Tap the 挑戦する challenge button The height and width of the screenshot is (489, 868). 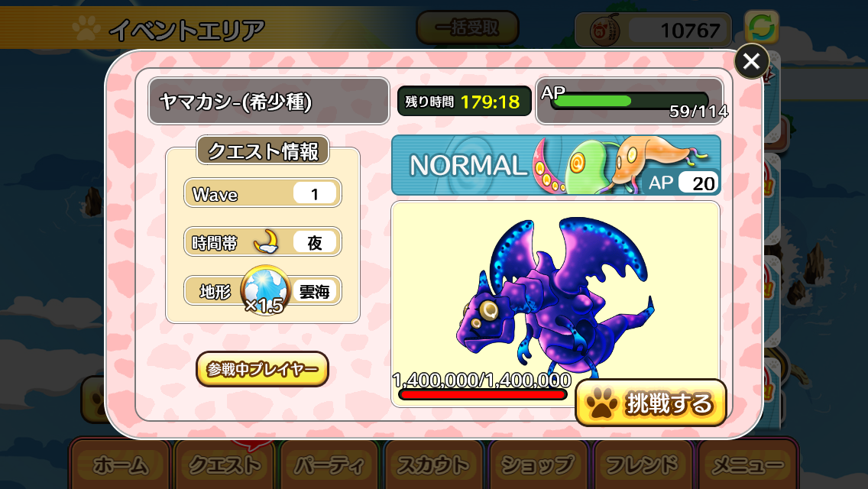tap(651, 403)
